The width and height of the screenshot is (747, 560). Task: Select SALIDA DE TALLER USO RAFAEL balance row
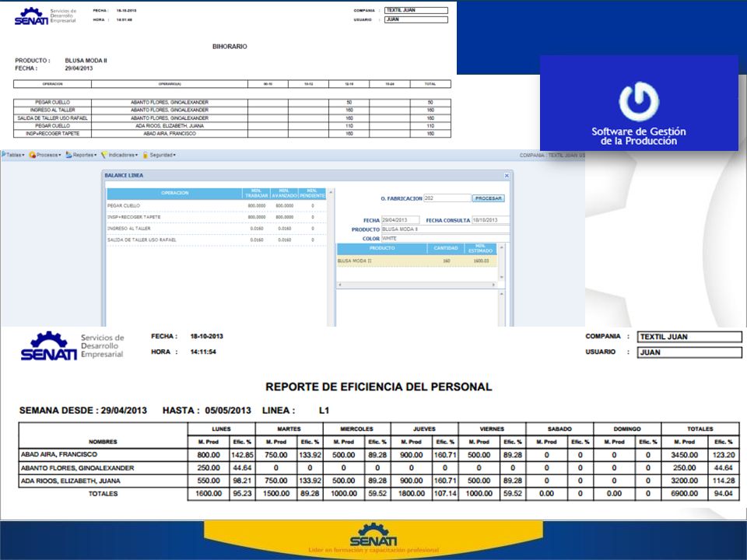(216, 240)
